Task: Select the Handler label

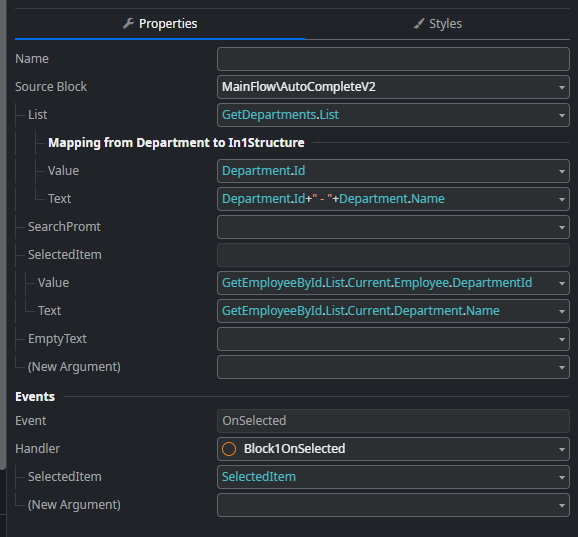Action: coord(38,449)
